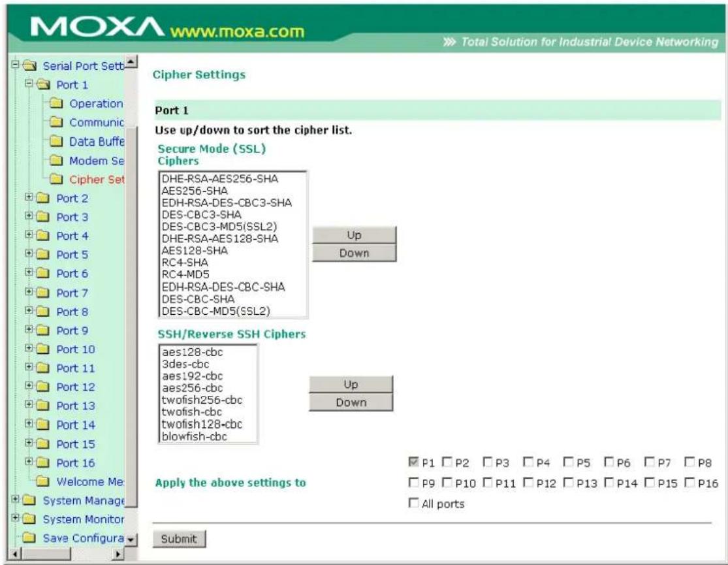This screenshot has width=728, height=565.
Task: Expand the Port 13 tree node
Action: coord(29,404)
